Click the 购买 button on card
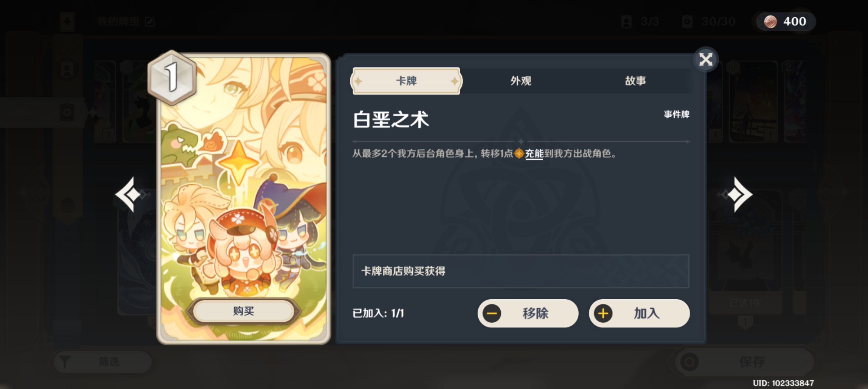 (x=244, y=311)
